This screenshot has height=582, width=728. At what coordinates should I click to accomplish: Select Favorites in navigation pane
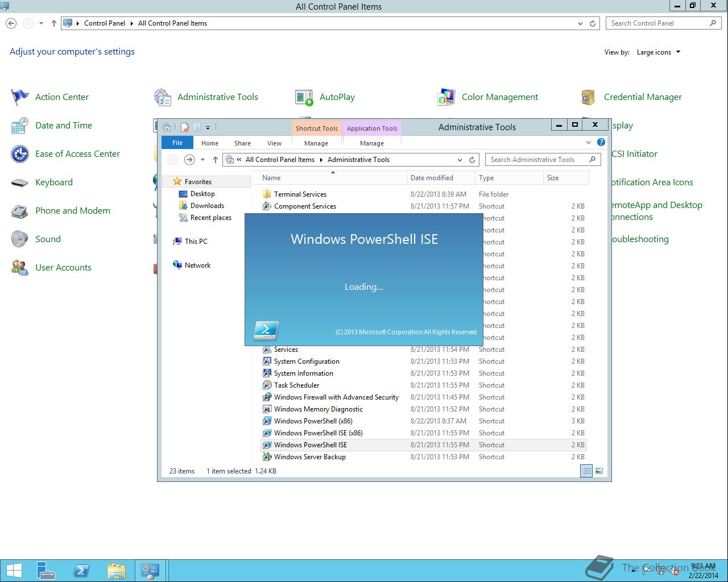click(198, 182)
